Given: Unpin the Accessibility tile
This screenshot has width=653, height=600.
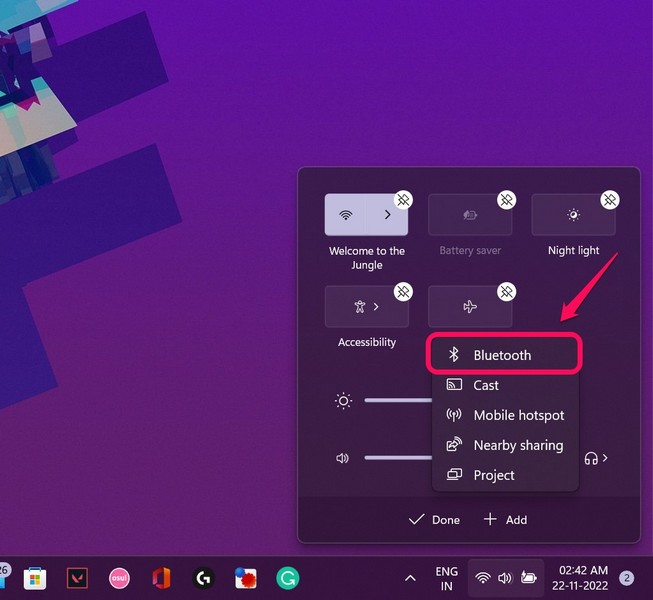Looking at the screenshot, I should click(x=403, y=292).
